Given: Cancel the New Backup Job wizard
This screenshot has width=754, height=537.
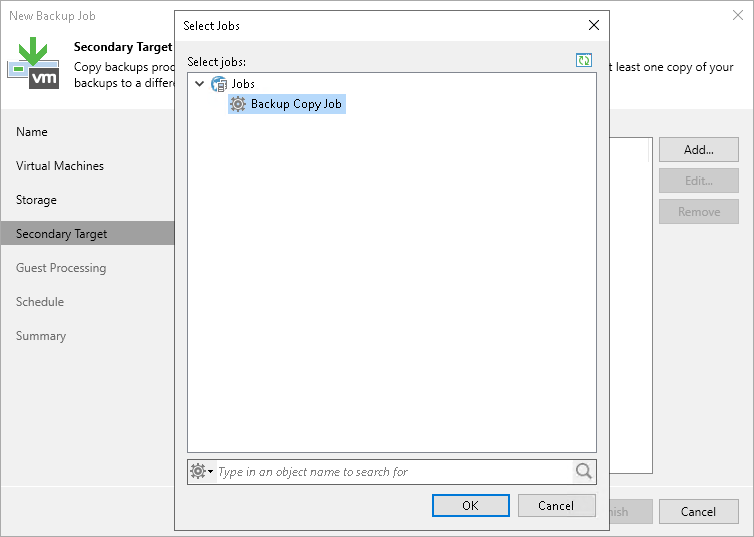Looking at the screenshot, I should point(699,512).
